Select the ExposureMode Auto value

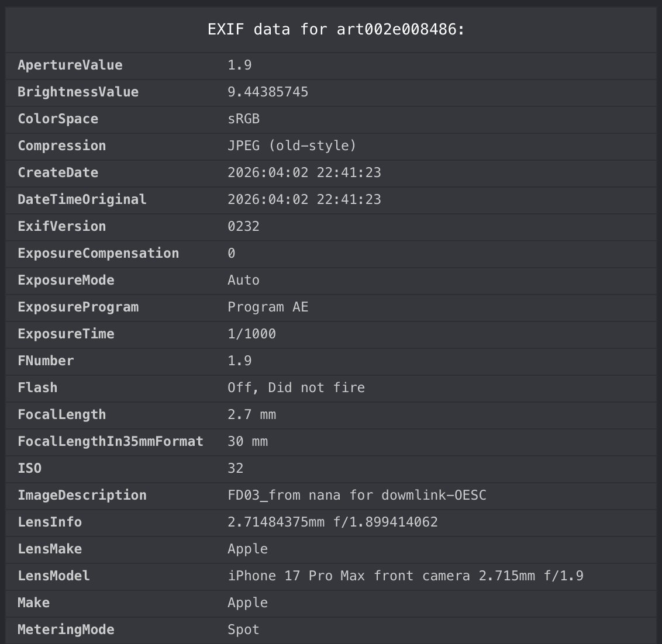(243, 280)
